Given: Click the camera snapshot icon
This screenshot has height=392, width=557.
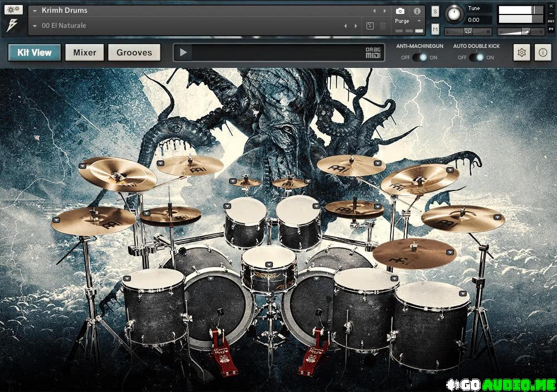Looking at the screenshot, I should click(400, 11).
